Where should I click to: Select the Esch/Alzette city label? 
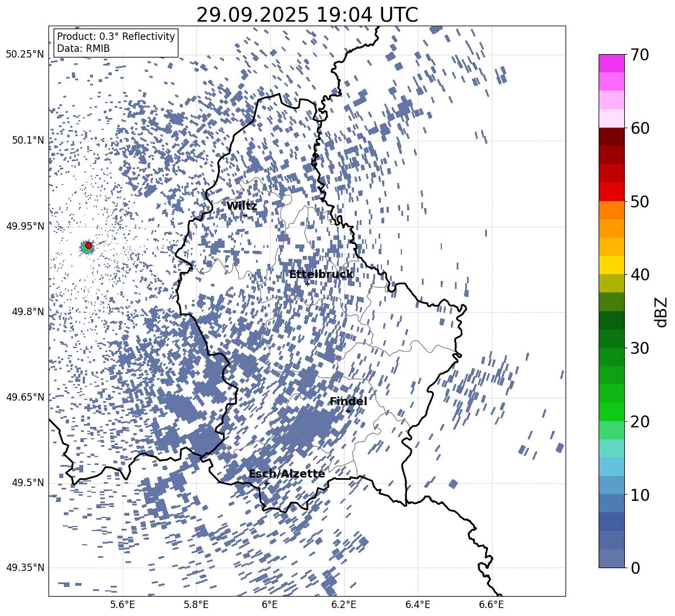[x=287, y=474]
